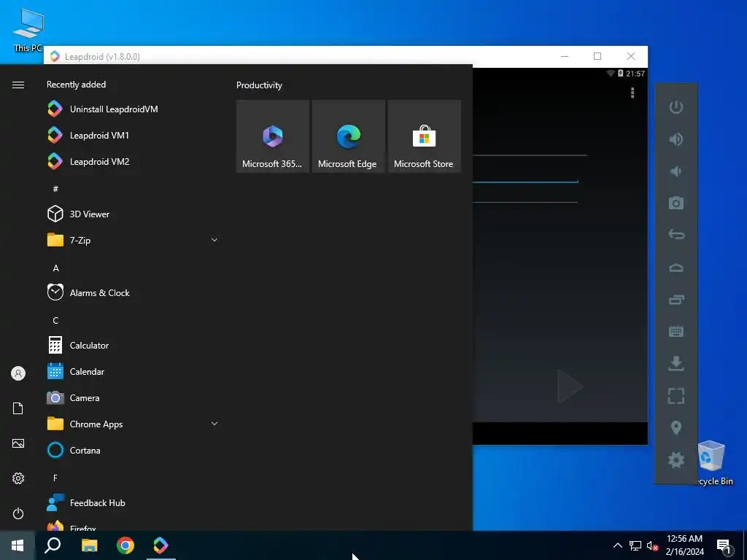The image size is (747, 560).
Task: Open 3D Viewer app
Action: point(133,214)
